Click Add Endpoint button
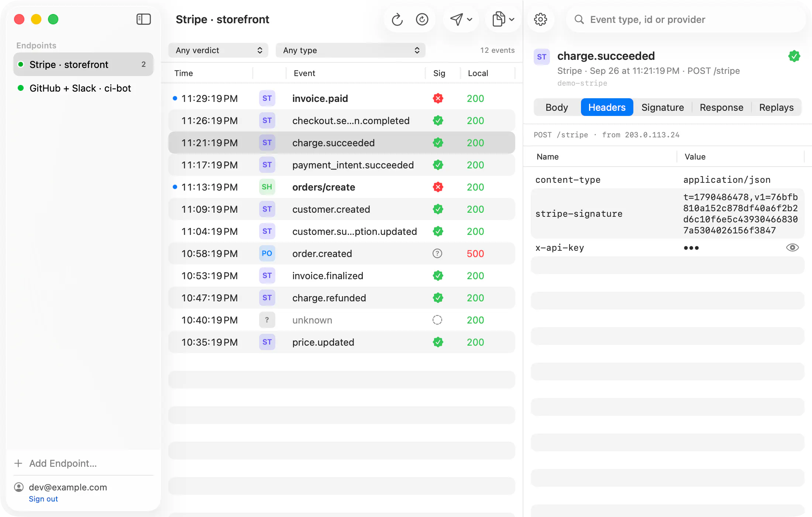The height and width of the screenshot is (517, 812). 55,463
